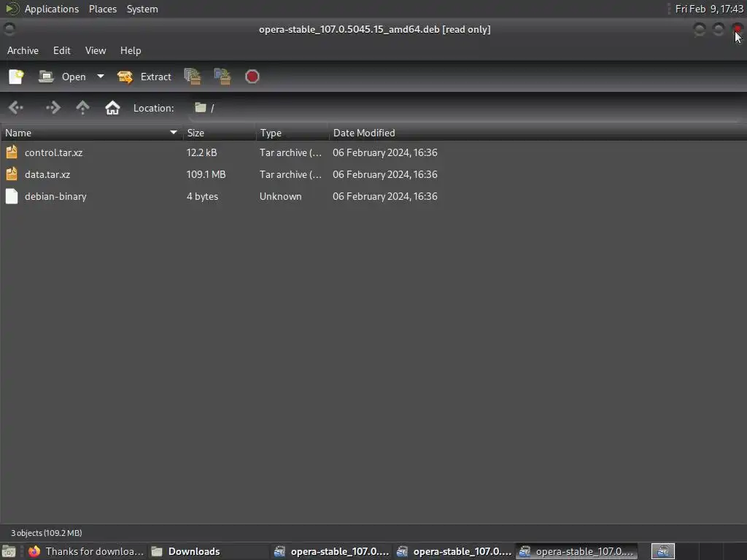Close the archive manager window
This screenshot has width=747, height=560.
pos(738,29)
